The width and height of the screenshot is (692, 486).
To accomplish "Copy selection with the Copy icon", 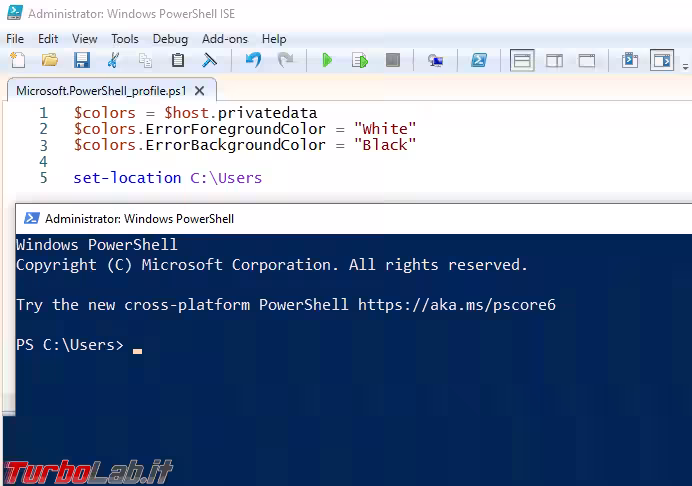I will point(145,60).
